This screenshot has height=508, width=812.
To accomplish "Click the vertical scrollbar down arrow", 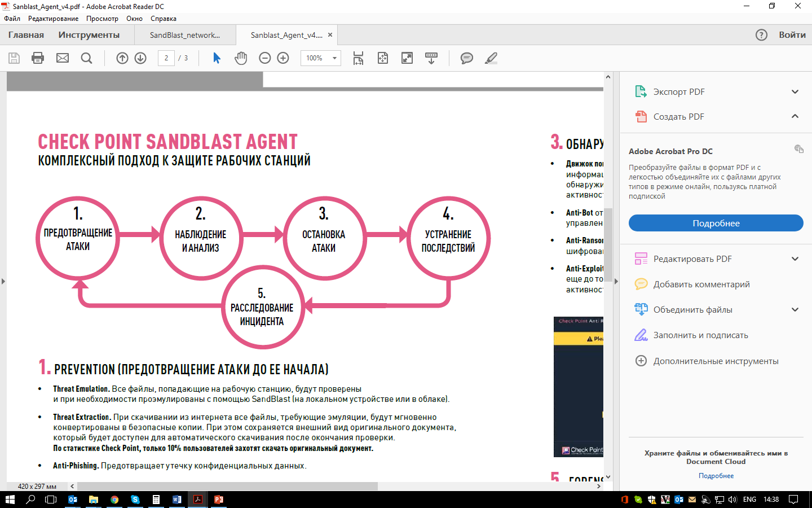I will click(x=608, y=478).
